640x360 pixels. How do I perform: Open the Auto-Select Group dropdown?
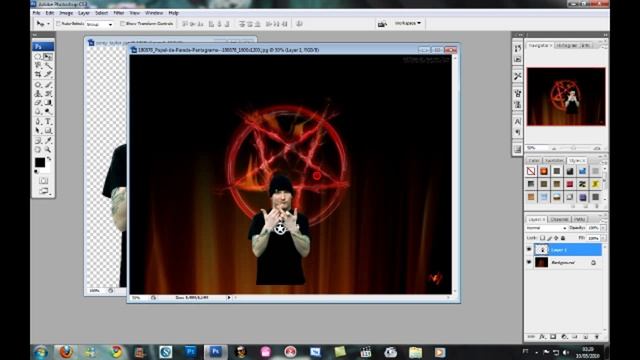(99, 24)
